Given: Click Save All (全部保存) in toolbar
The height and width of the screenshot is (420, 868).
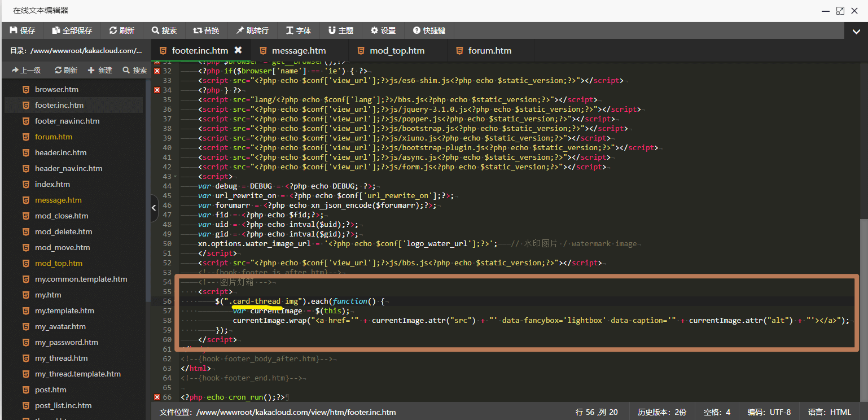Looking at the screenshot, I should click(x=72, y=30).
